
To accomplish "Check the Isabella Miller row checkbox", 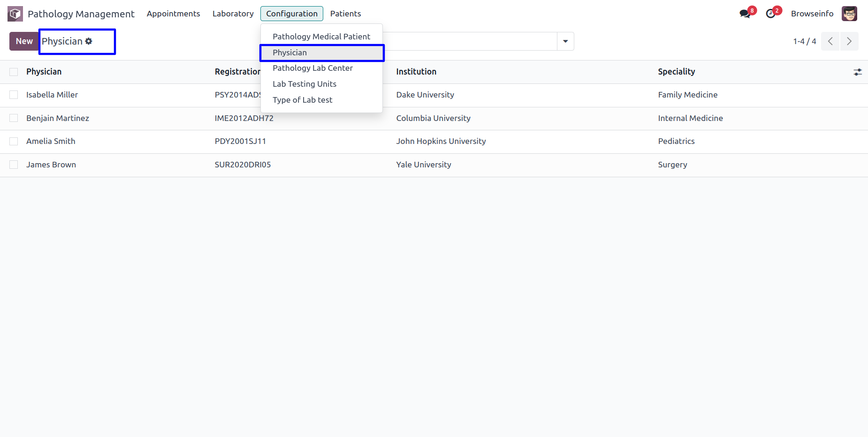I will (14, 95).
